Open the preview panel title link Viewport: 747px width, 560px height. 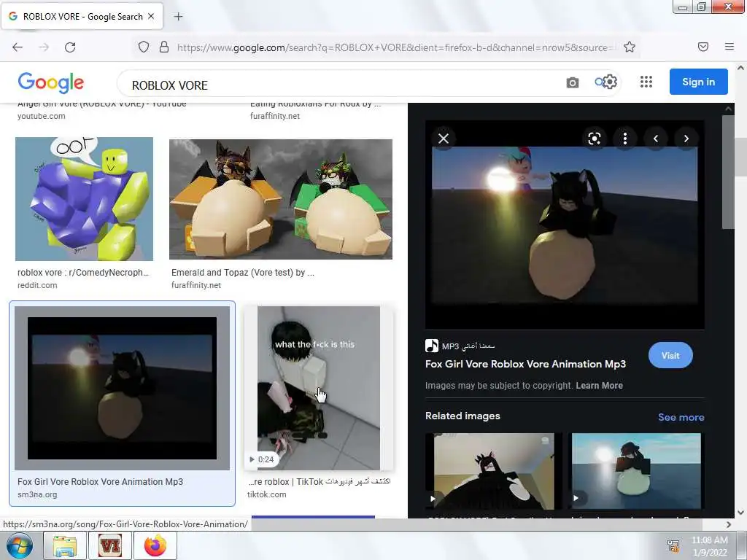[x=525, y=365]
